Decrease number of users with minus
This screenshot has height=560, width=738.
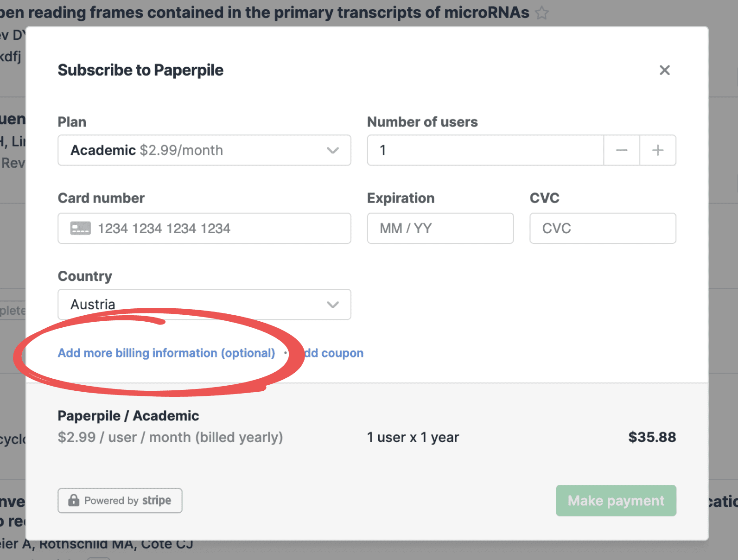point(622,150)
